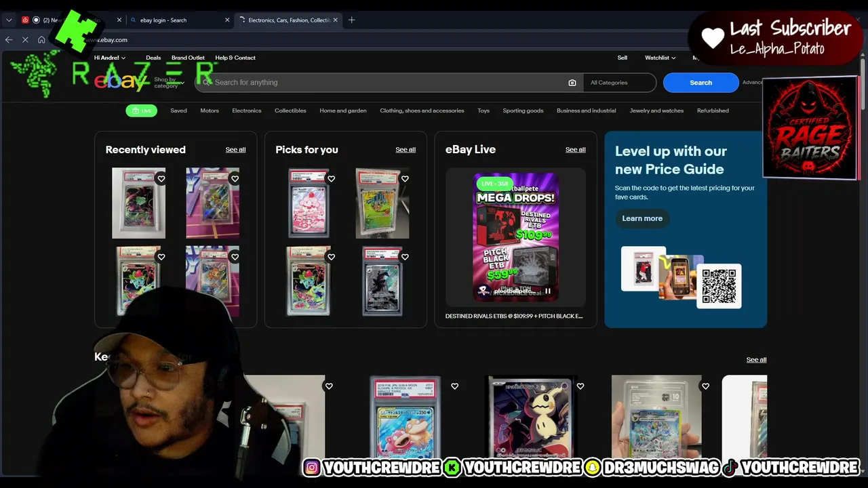Screen dimensions: 868x488
Task: Watch the bottom-left colorful card in Picks for you
Action: pyautogui.click(x=331, y=257)
